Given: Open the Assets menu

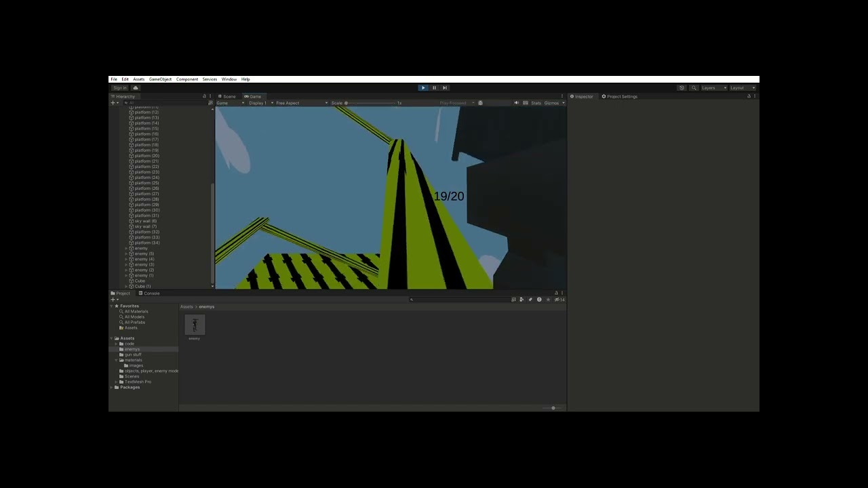Looking at the screenshot, I should (138, 79).
